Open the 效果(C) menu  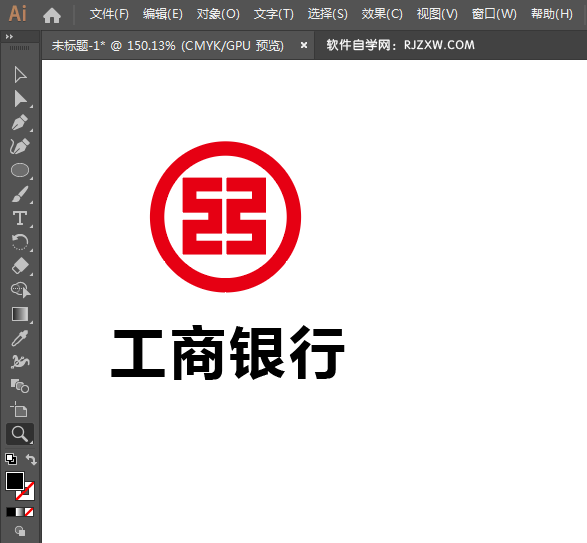tap(382, 14)
